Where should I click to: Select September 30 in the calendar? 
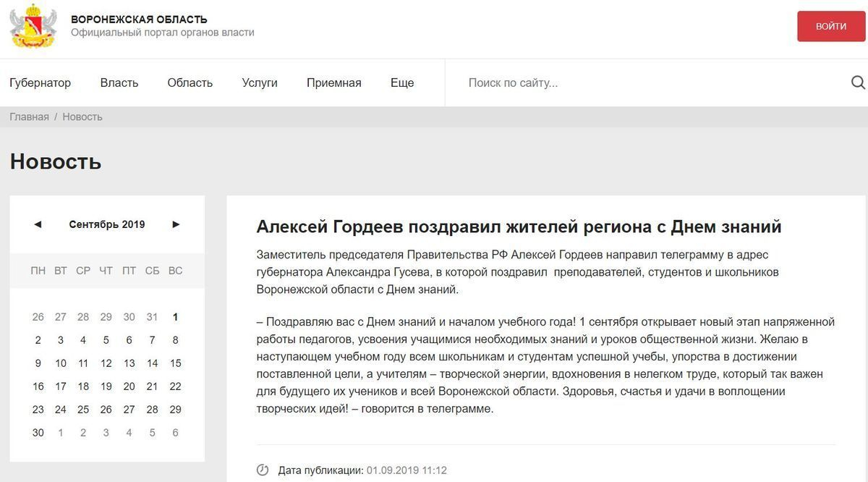[x=38, y=433]
